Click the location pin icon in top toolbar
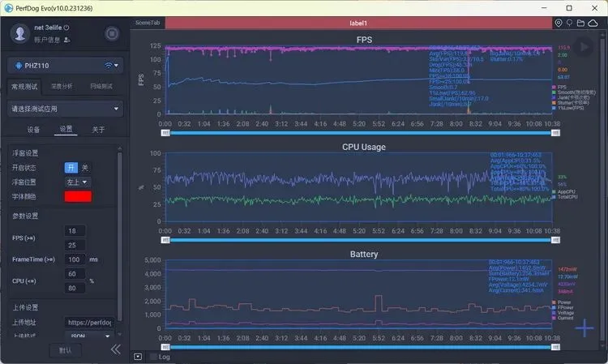608x364 pixels. (x=559, y=23)
